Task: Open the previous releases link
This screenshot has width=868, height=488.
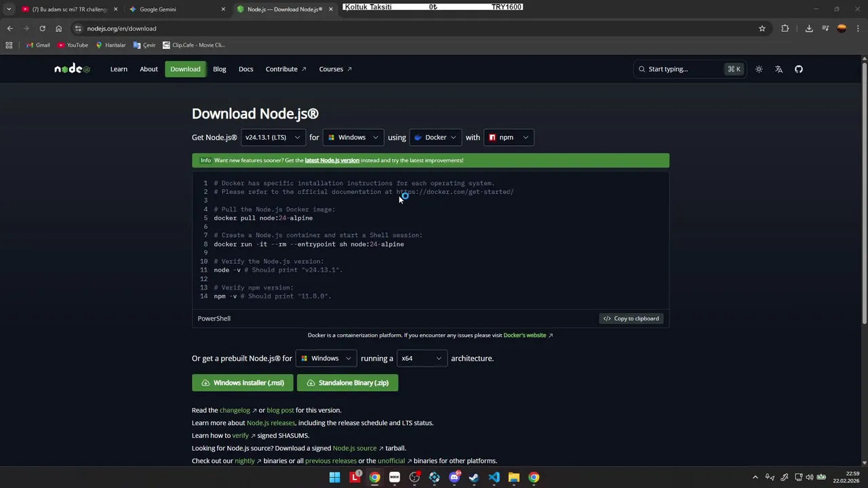Action: 331,461
